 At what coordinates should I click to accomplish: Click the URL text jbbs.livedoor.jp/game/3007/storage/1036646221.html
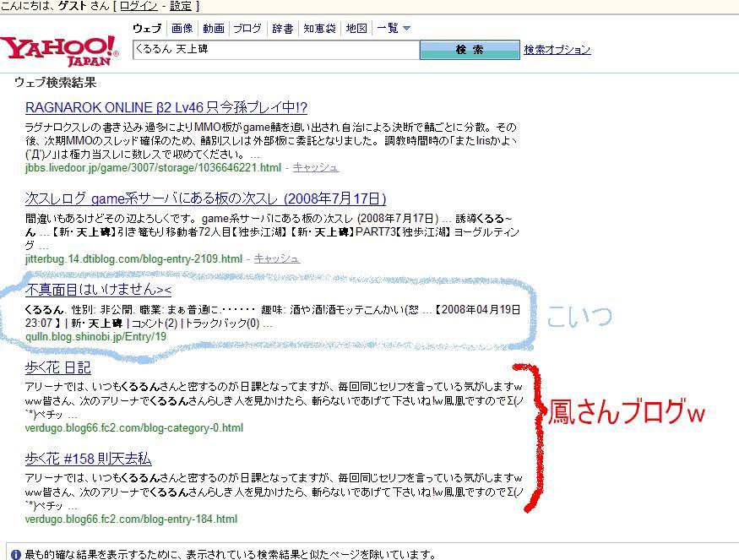tap(153, 168)
